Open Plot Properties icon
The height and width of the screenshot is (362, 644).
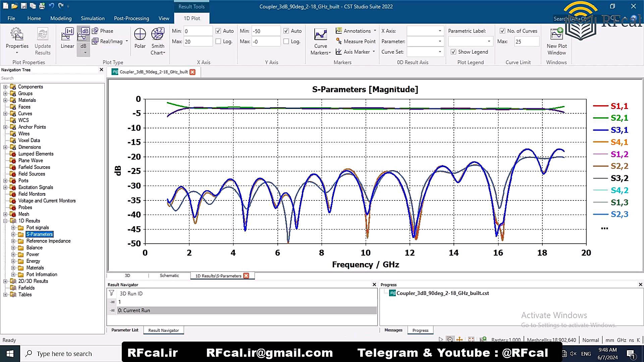17,35
